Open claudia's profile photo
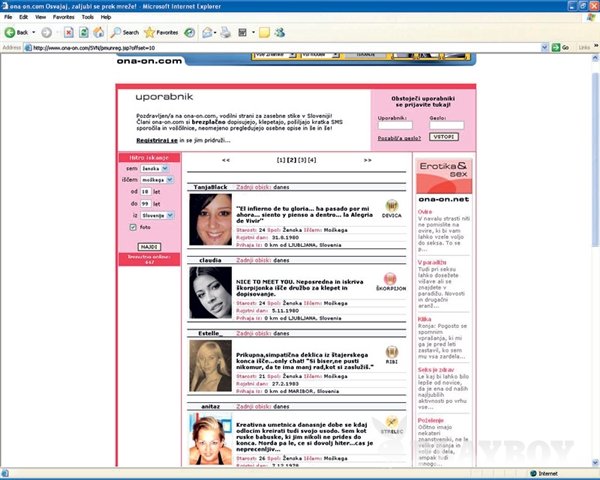 tap(210, 292)
